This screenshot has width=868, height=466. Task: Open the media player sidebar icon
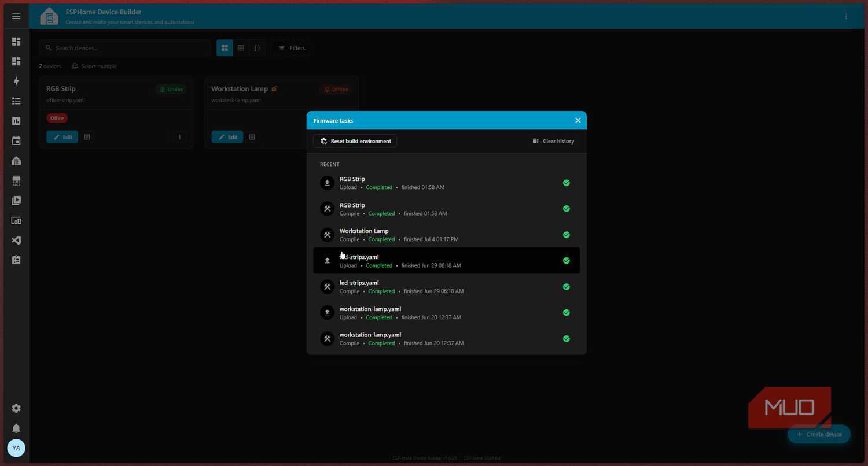16,201
